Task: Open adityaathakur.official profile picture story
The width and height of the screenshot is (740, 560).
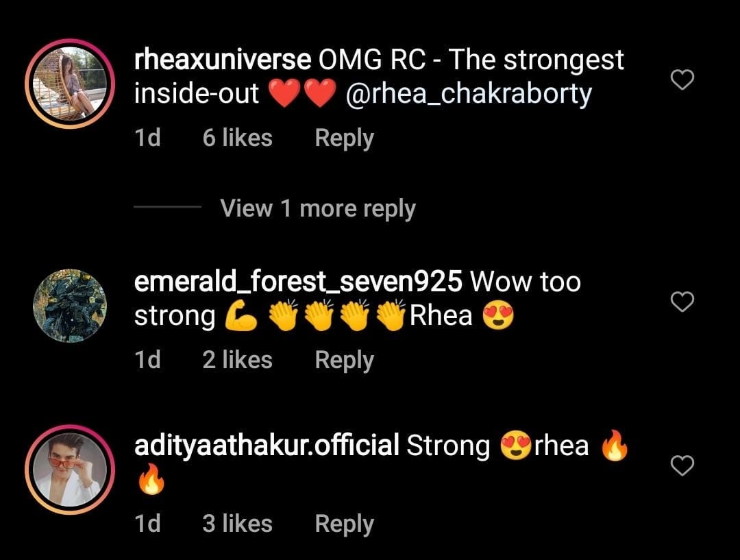Action: (70, 470)
